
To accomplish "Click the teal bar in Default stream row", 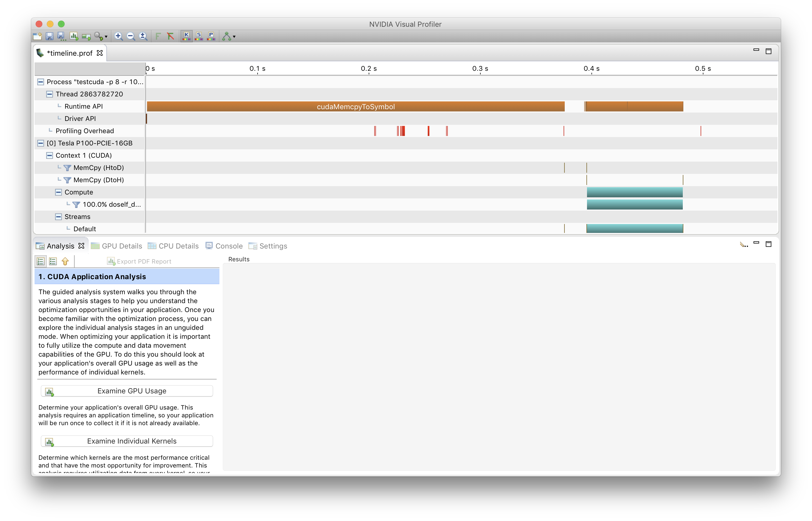I will click(635, 228).
